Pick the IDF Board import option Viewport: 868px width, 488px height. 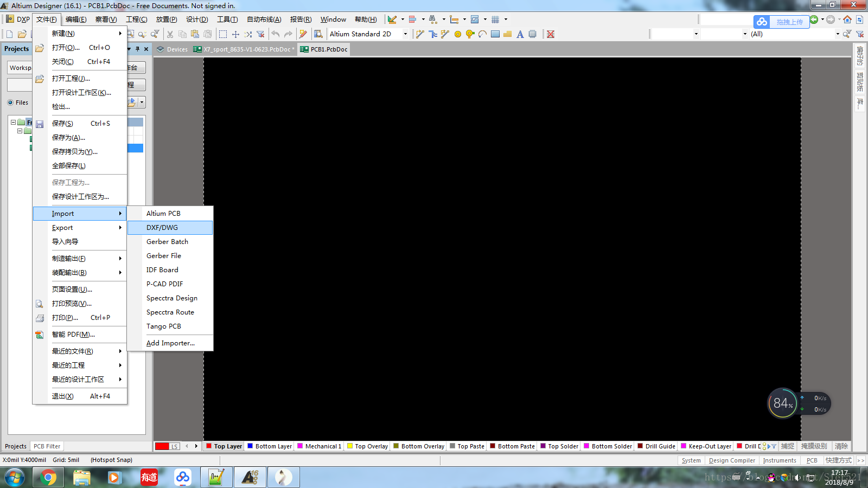coord(170,270)
